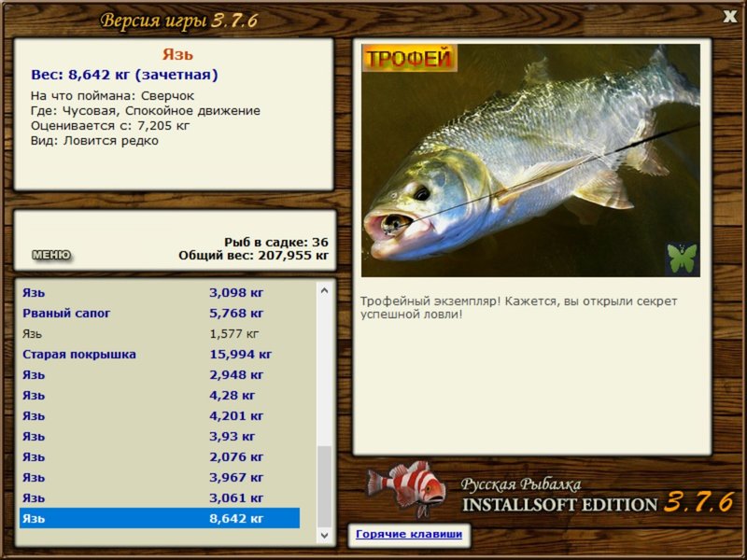Screen dimensions: 747x560
Task: Click the Трофейный экземпляр description text
Action: click(x=518, y=308)
